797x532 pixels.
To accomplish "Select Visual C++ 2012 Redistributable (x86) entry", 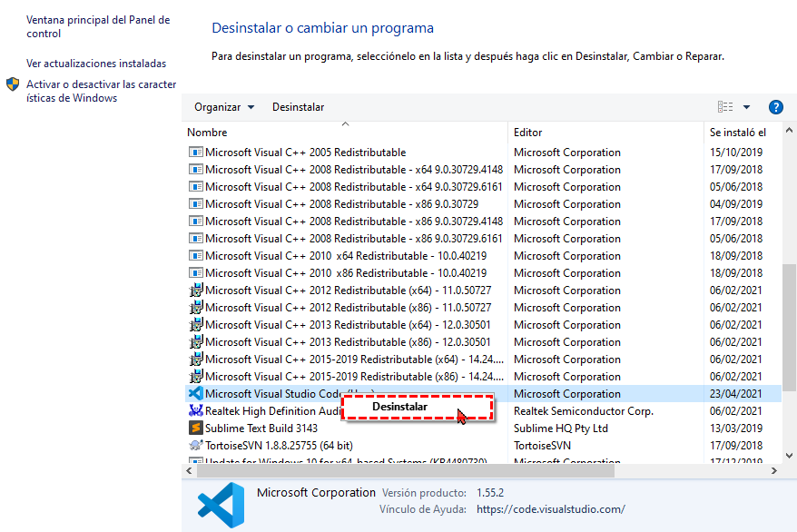I will [349, 308].
